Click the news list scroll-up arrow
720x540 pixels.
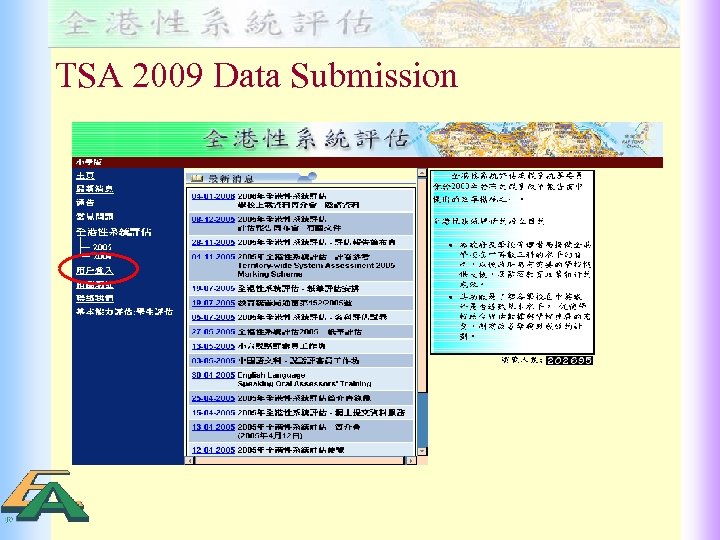pyautogui.click(x=422, y=173)
